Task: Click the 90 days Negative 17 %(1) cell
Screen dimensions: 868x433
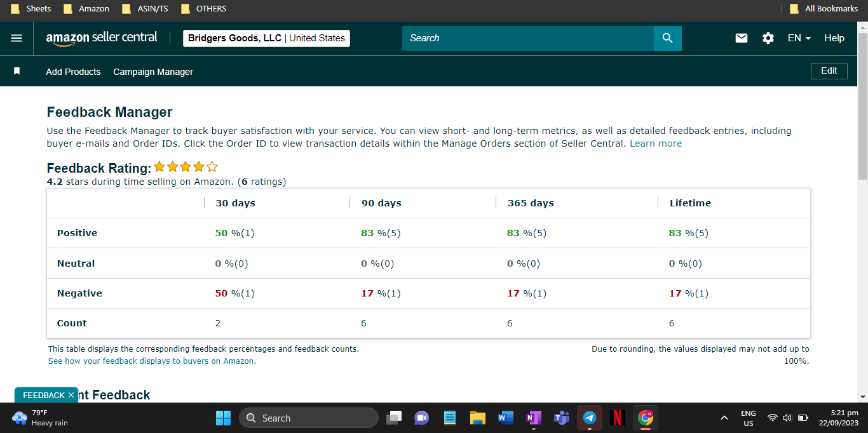Action: coord(381,293)
